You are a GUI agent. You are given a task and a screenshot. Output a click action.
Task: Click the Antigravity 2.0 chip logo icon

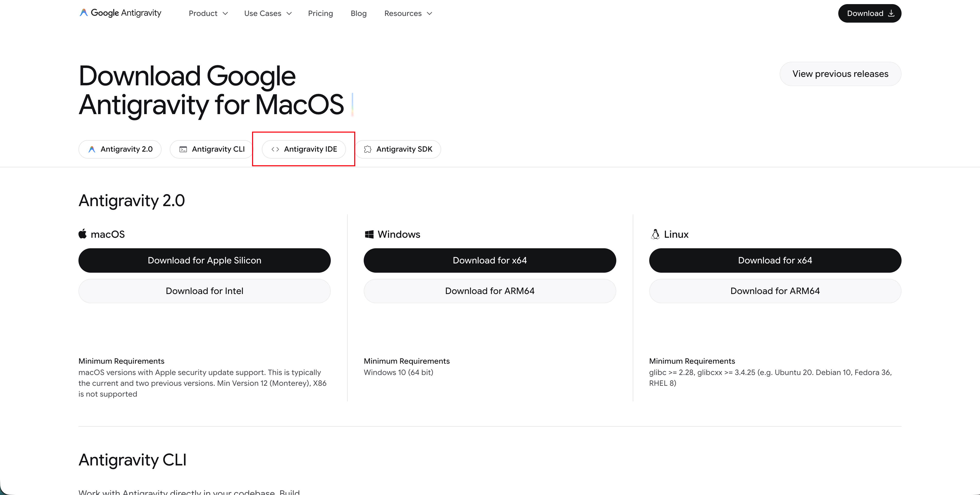92,149
